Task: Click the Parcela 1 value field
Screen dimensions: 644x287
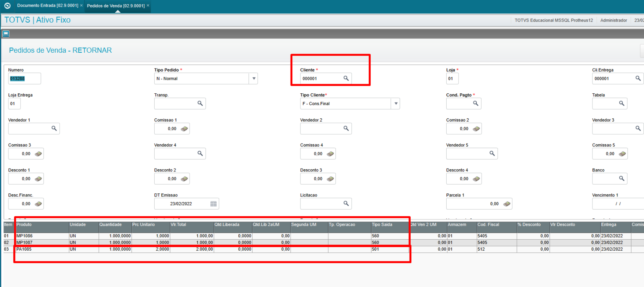Action: [x=479, y=204]
